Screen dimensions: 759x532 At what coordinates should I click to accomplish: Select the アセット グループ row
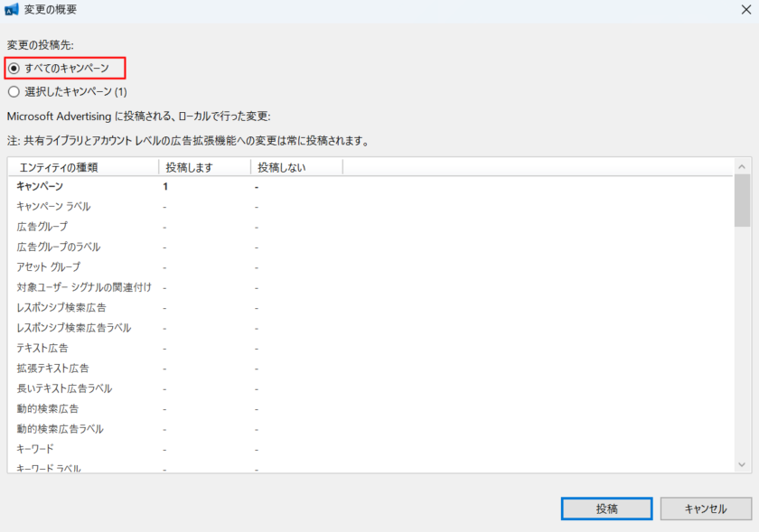click(48, 267)
